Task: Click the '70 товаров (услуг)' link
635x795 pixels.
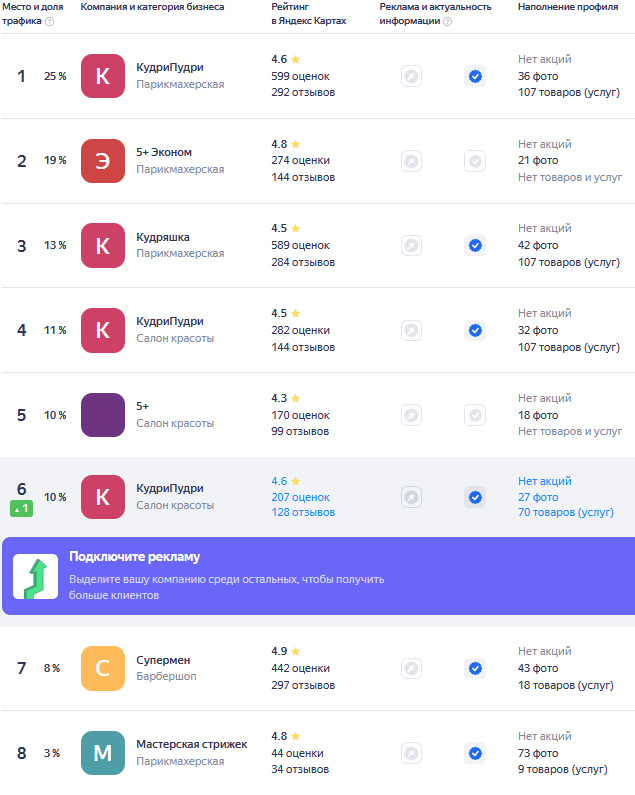Action: tap(566, 513)
